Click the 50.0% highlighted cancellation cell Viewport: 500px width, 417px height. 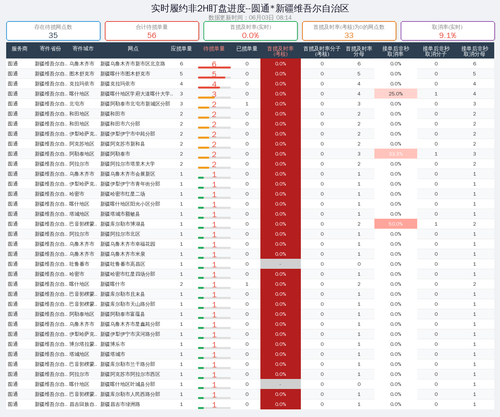[x=396, y=224]
